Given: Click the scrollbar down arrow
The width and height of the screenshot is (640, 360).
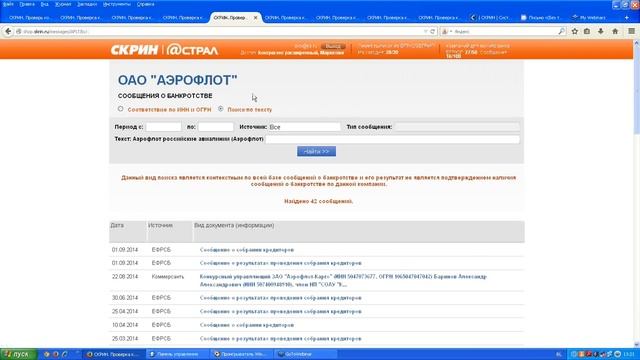Looking at the screenshot, I should (636, 345).
